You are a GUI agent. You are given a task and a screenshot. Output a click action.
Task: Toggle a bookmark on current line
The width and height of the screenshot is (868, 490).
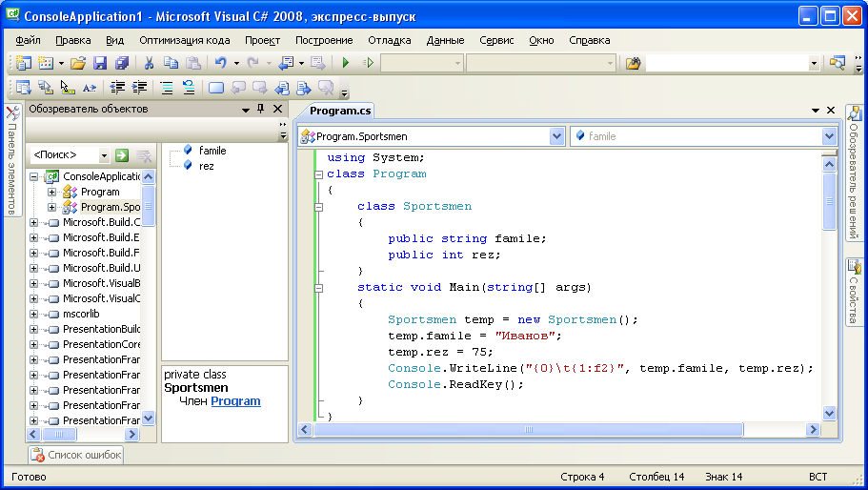click(x=216, y=88)
